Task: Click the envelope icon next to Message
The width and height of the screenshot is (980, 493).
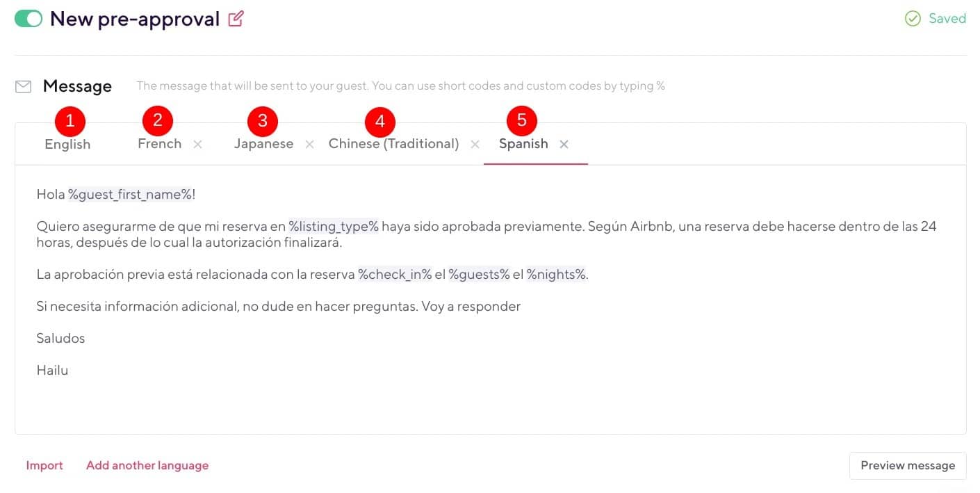Action: [x=23, y=86]
